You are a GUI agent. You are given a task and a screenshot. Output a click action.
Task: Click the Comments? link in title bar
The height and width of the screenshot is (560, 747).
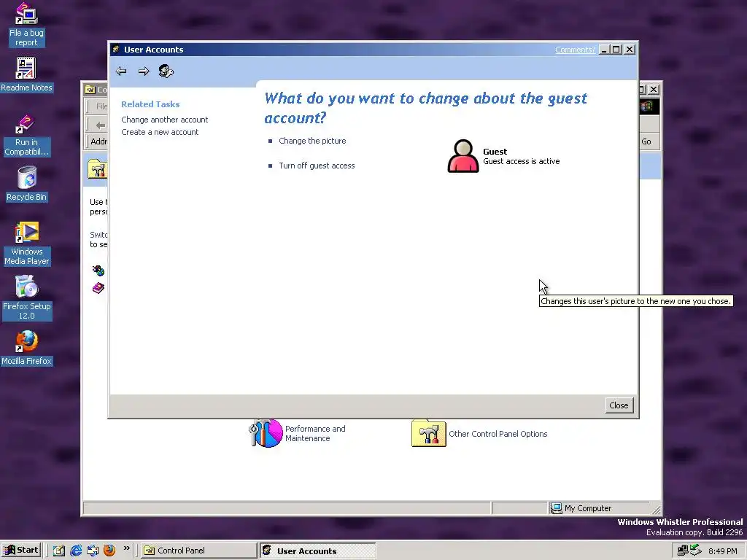[575, 50]
